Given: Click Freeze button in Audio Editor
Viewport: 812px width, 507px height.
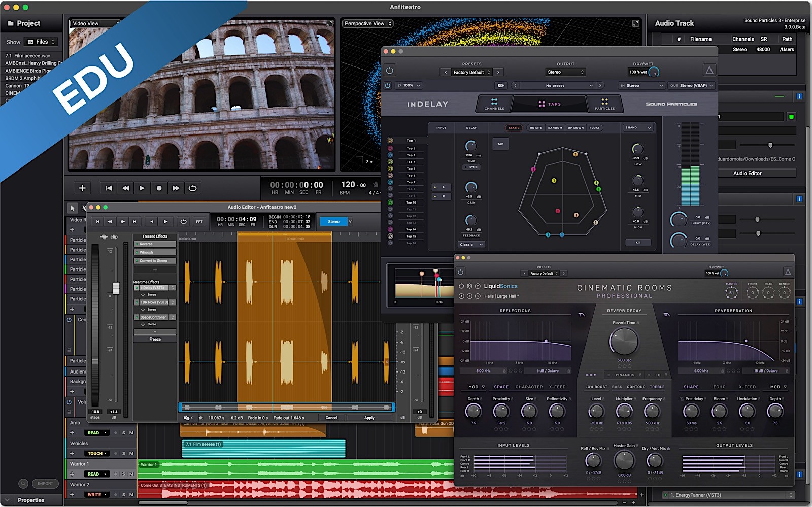Looking at the screenshot, I should point(155,339).
